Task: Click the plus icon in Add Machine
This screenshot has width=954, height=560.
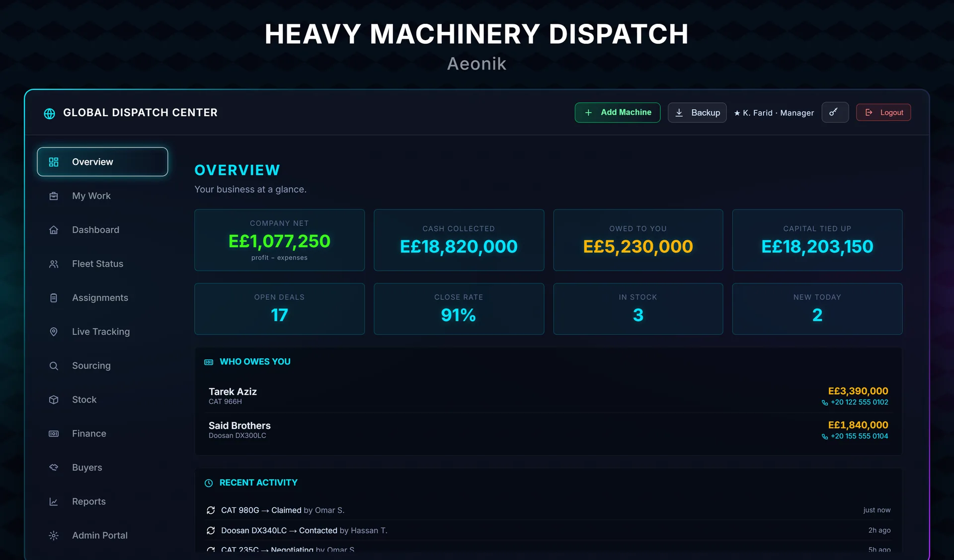Action: point(588,113)
